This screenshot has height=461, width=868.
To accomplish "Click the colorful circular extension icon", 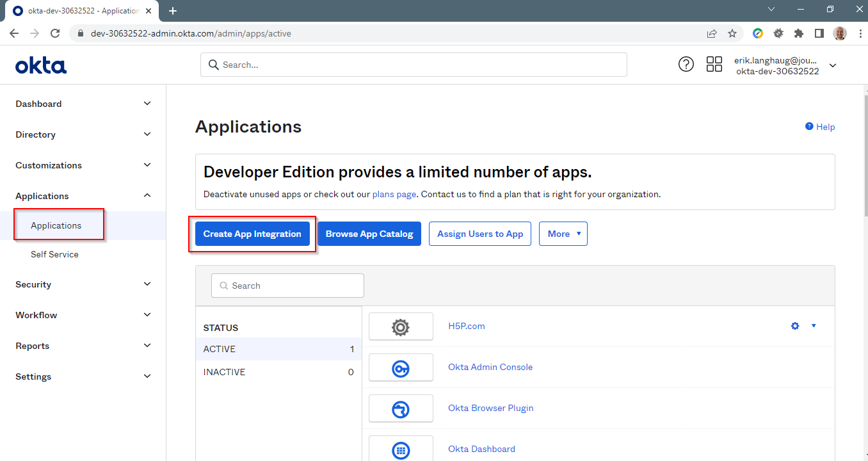I will click(758, 33).
